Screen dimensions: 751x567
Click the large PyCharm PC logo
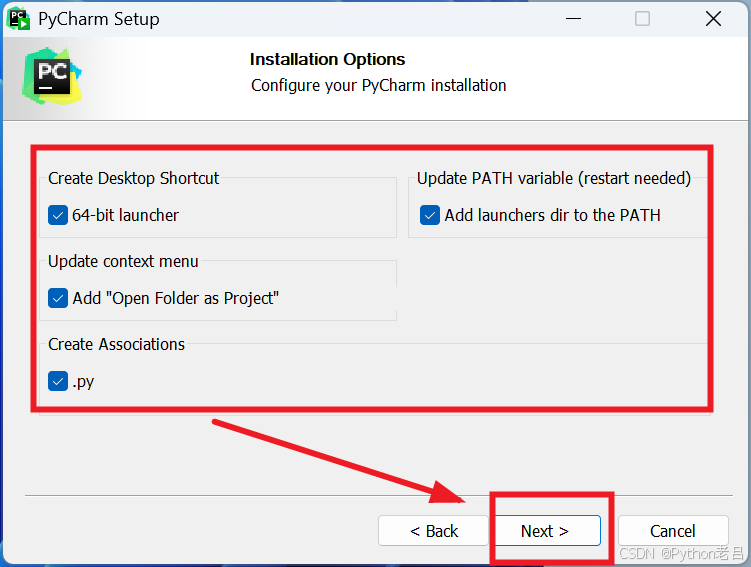tap(52, 76)
